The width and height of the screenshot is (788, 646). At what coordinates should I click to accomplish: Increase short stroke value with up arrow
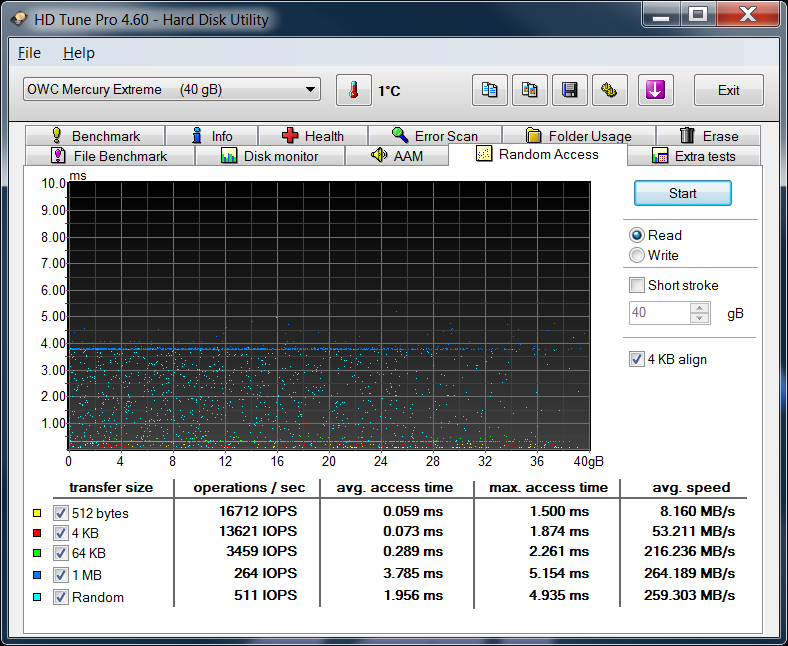(700, 308)
